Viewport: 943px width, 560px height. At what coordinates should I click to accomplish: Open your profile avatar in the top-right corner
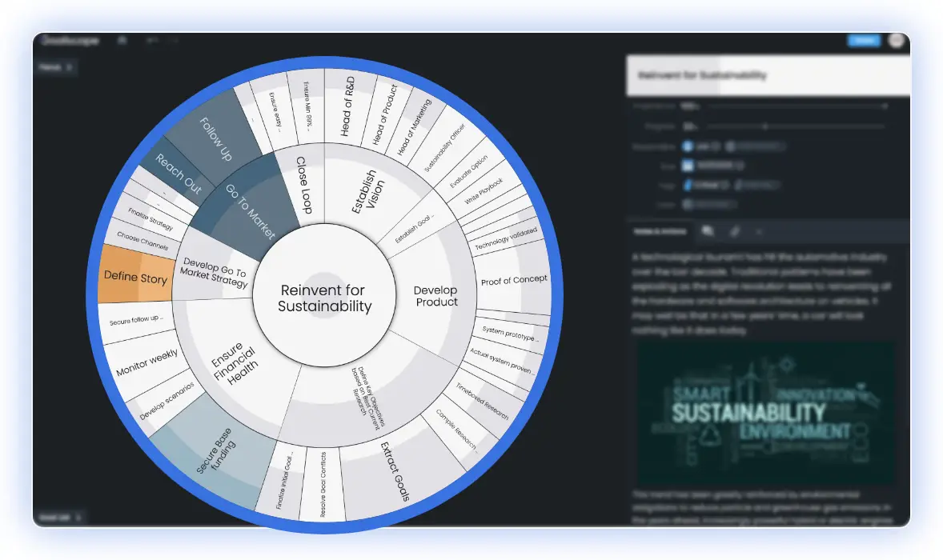point(896,40)
